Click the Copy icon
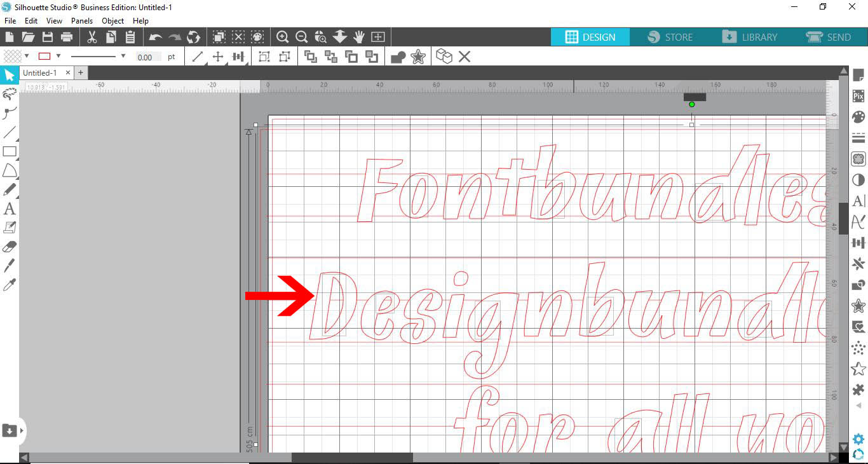This screenshot has height=464, width=868. click(x=111, y=37)
